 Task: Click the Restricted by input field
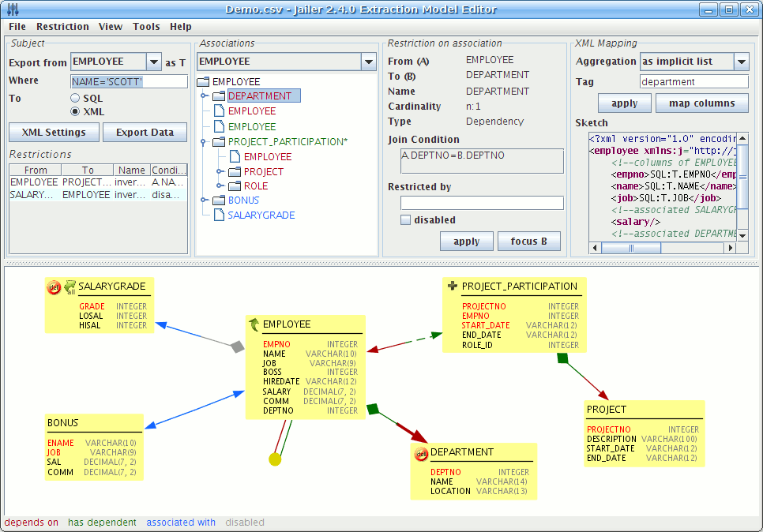pyautogui.click(x=482, y=203)
